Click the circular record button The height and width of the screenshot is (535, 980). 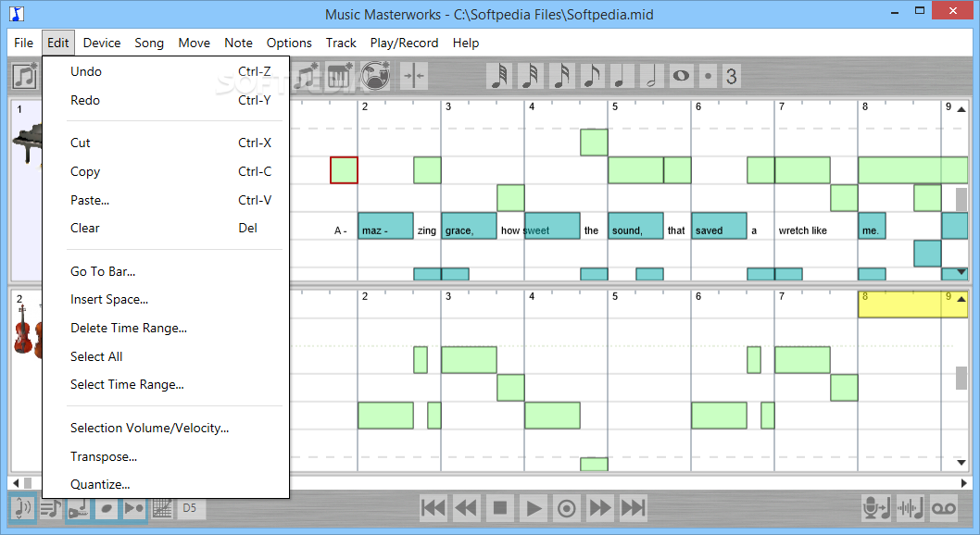pyautogui.click(x=567, y=508)
